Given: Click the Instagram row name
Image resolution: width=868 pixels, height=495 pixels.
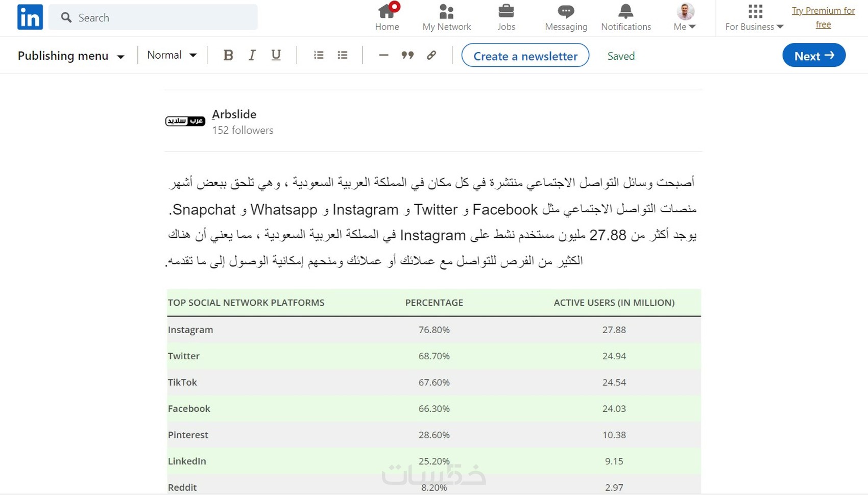Looking at the screenshot, I should click(190, 330).
